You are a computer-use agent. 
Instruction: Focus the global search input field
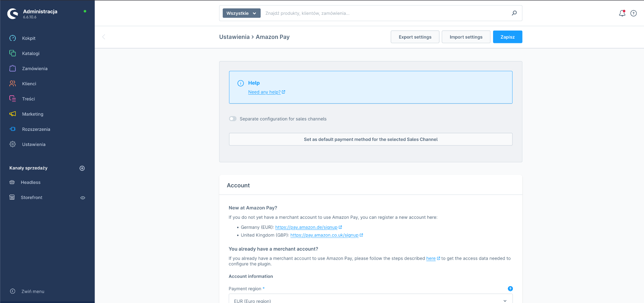[386, 13]
